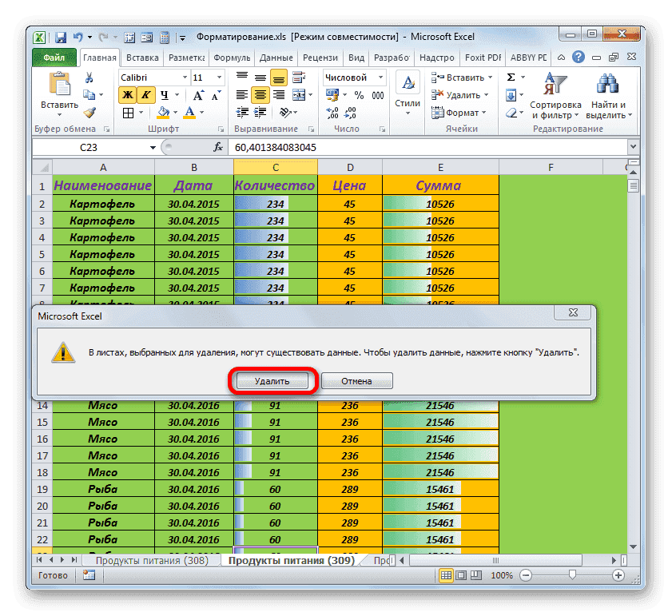
Task: Apply the percent style icon
Action: click(x=358, y=95)
